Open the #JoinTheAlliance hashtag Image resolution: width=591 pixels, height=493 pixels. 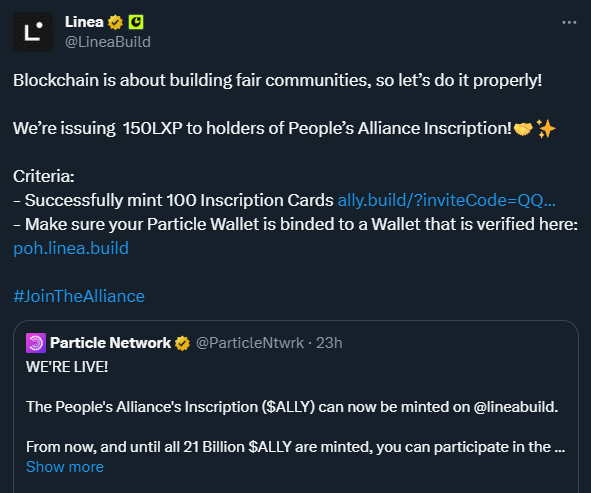coord(79,296)
